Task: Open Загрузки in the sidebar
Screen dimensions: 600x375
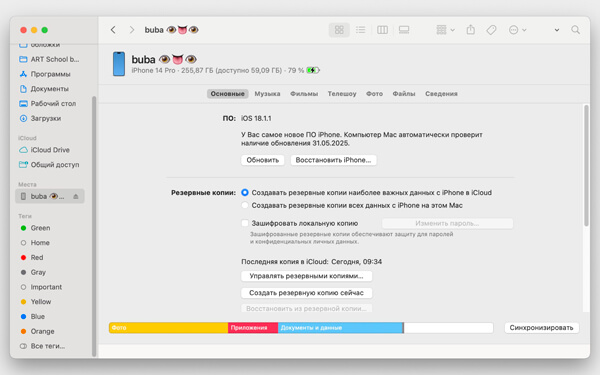Action: (x=41, y=118)
